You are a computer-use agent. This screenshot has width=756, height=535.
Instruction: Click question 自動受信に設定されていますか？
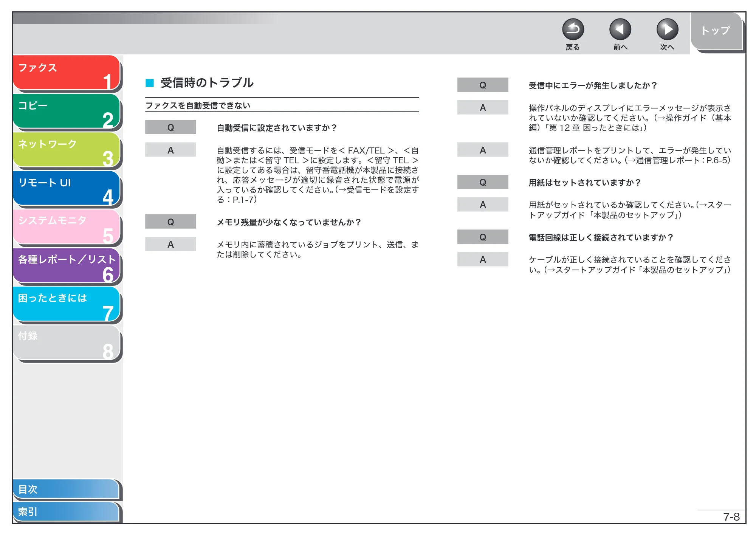[277, 128]
